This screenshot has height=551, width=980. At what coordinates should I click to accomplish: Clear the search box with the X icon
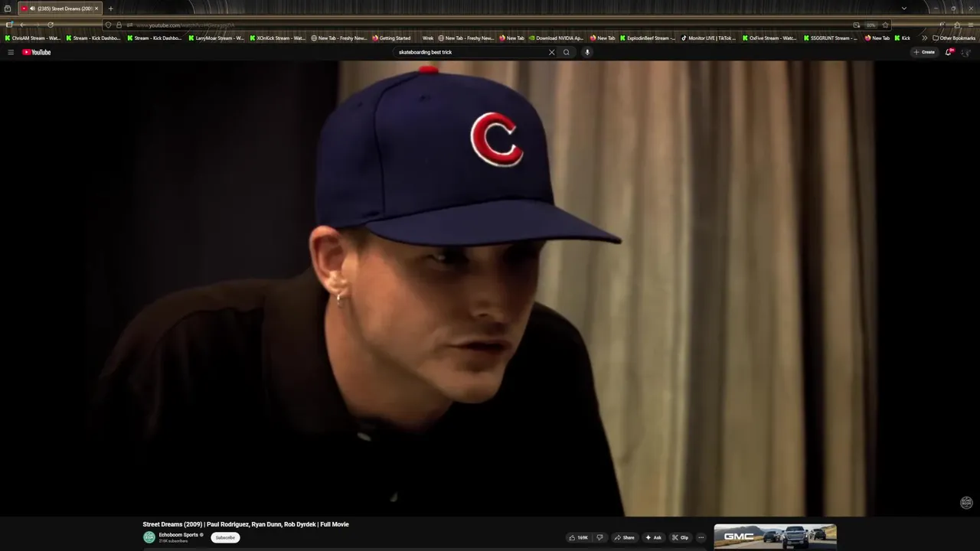pos(551,52)
